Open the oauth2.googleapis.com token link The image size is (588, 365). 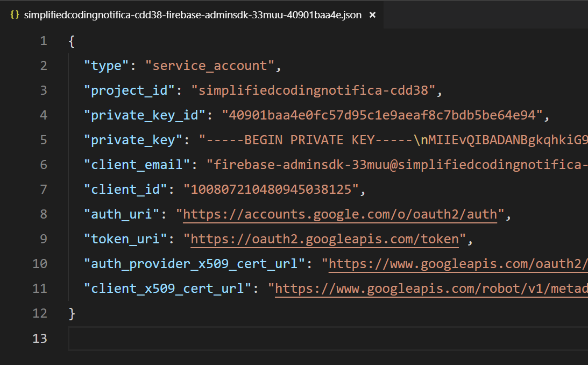324,239
